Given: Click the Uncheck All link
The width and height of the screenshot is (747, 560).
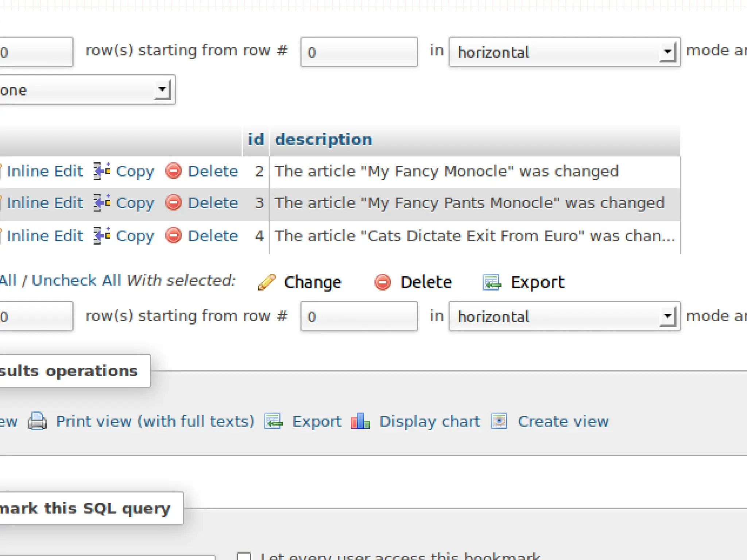Looking at the screenshot, I should tap(76, 281).
